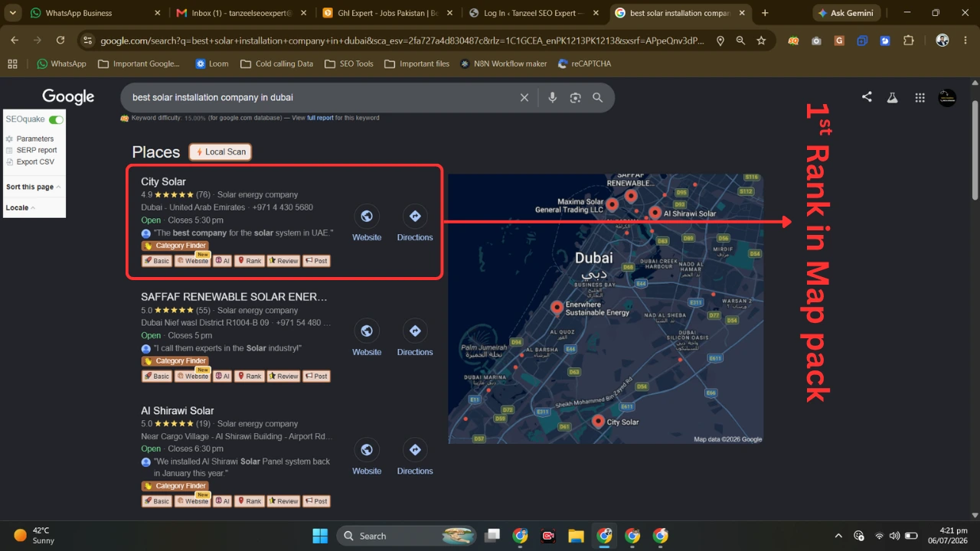
Task: Click into the Google search input field
Action: tap(322, 98)
